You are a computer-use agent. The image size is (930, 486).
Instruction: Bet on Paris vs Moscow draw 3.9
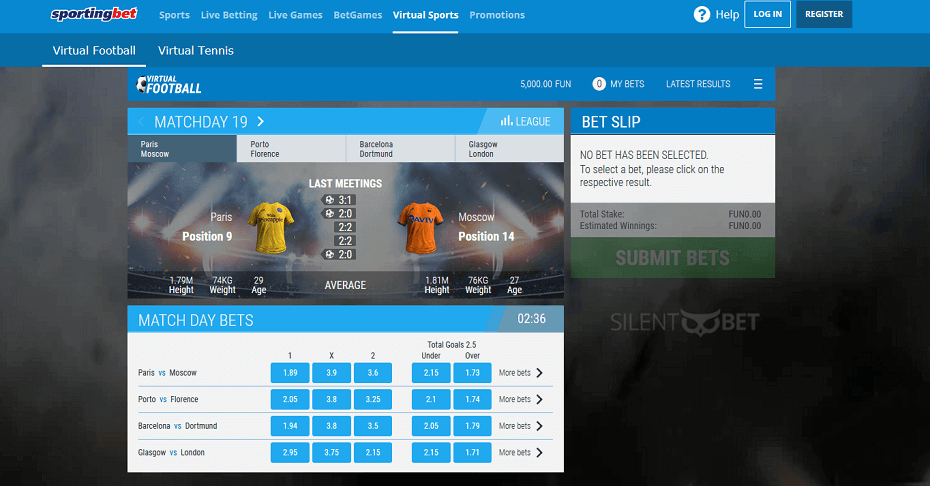[332, 373]
